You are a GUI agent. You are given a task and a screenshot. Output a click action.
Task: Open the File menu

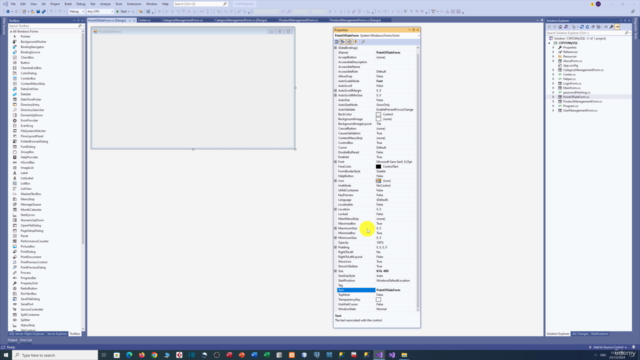(13, 4)
